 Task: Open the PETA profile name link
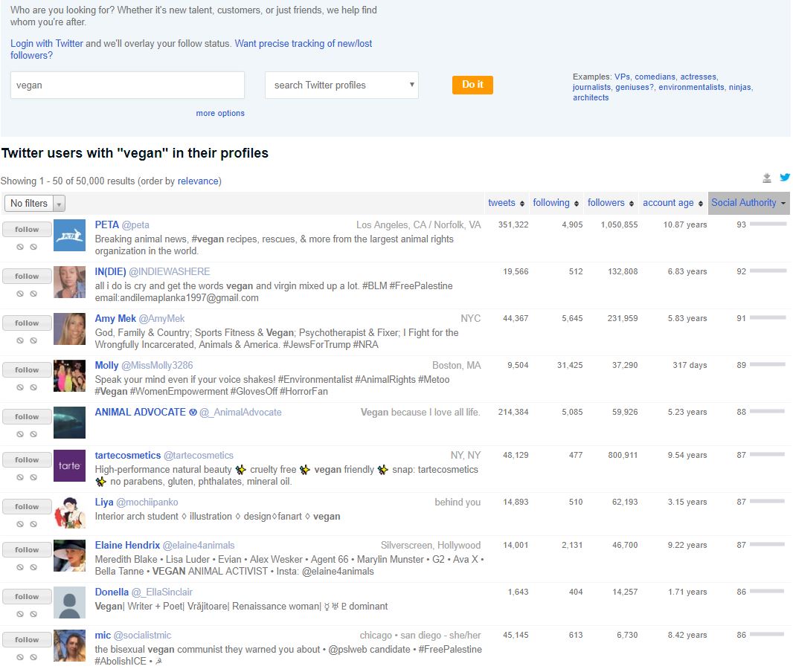[106, 224]
